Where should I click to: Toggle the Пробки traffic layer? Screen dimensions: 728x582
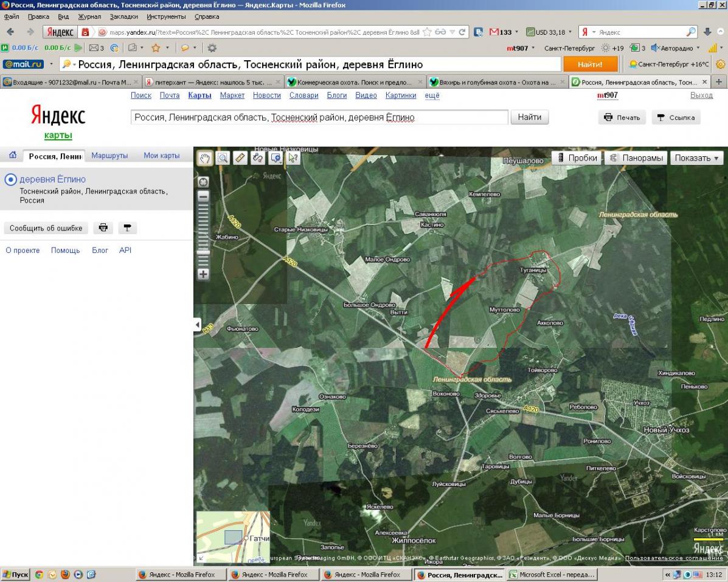576,158
